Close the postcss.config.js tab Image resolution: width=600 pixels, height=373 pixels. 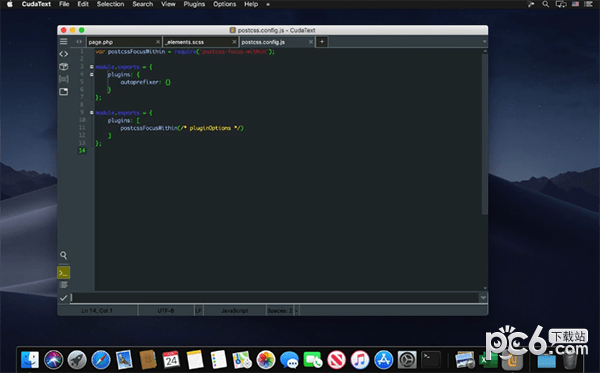311,42
